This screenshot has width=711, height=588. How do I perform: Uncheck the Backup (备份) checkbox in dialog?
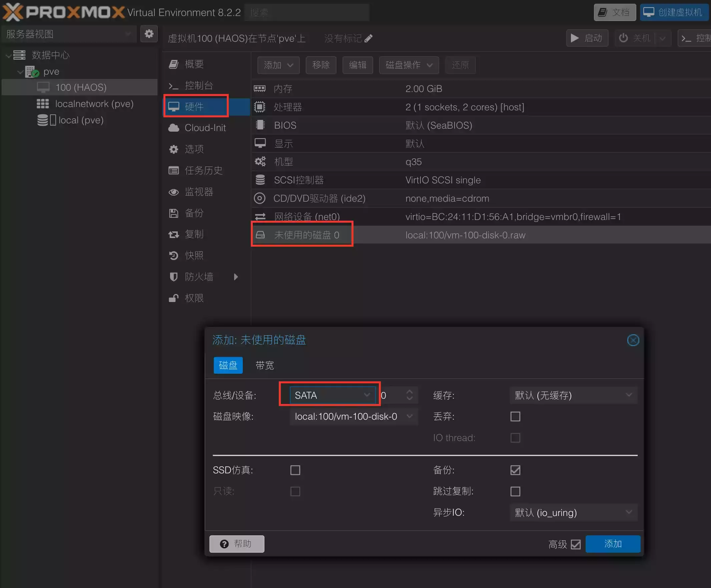(515, 470)
